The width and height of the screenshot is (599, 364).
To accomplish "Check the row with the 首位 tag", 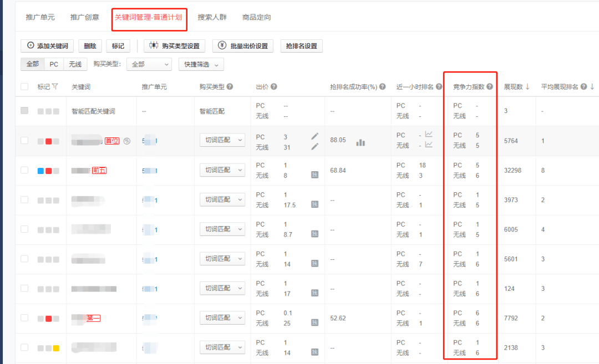I will [x=24, y=141].
